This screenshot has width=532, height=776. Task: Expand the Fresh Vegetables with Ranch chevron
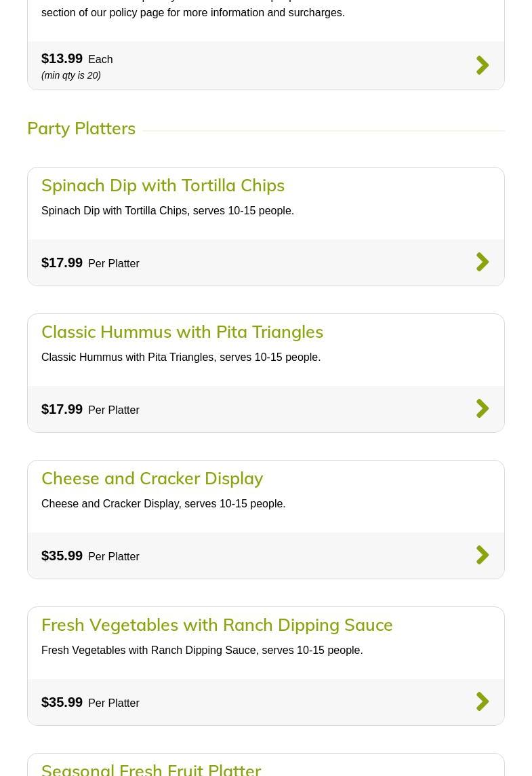click(483, 702)
